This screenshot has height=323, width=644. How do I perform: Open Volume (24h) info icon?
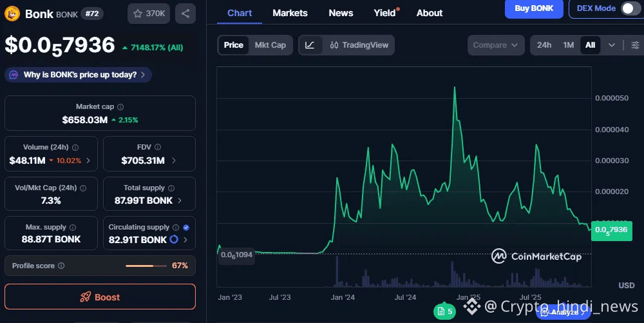tap(75, 148)
